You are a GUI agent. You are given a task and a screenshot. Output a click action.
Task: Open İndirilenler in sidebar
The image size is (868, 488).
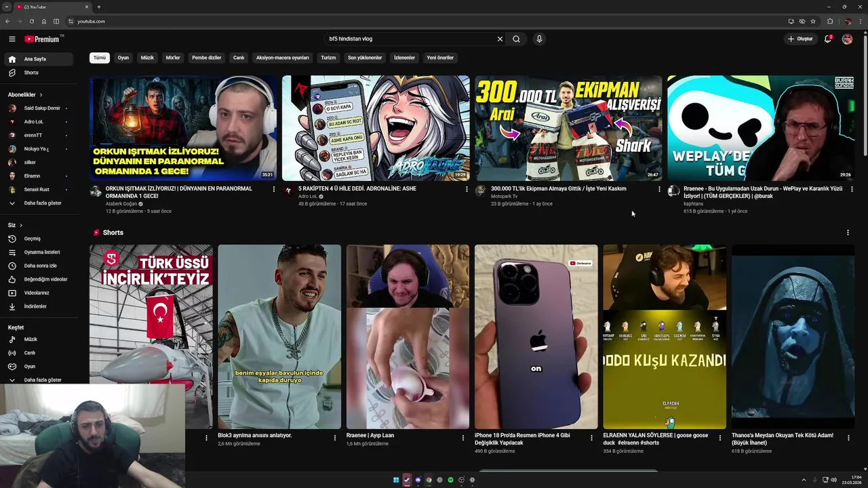tap(39, 306)
